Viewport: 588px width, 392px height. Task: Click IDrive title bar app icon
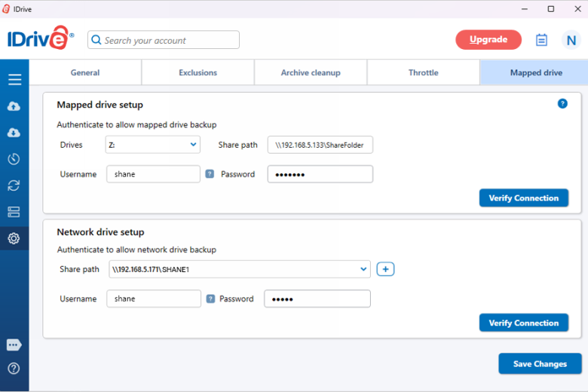tap(6, 9)
